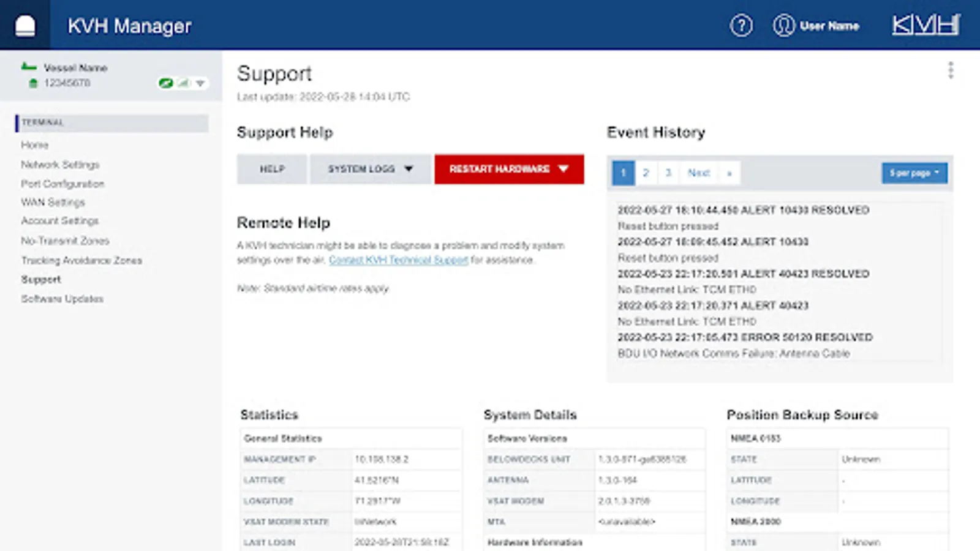Click the Help button

(x=272, y=169)
